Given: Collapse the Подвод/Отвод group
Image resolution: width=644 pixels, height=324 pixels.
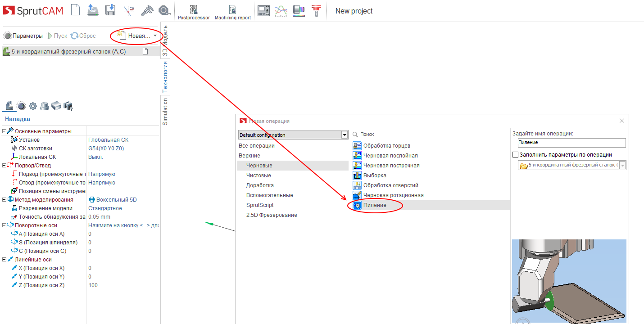Looking at the screenshot, I should (x=4, y=166).
